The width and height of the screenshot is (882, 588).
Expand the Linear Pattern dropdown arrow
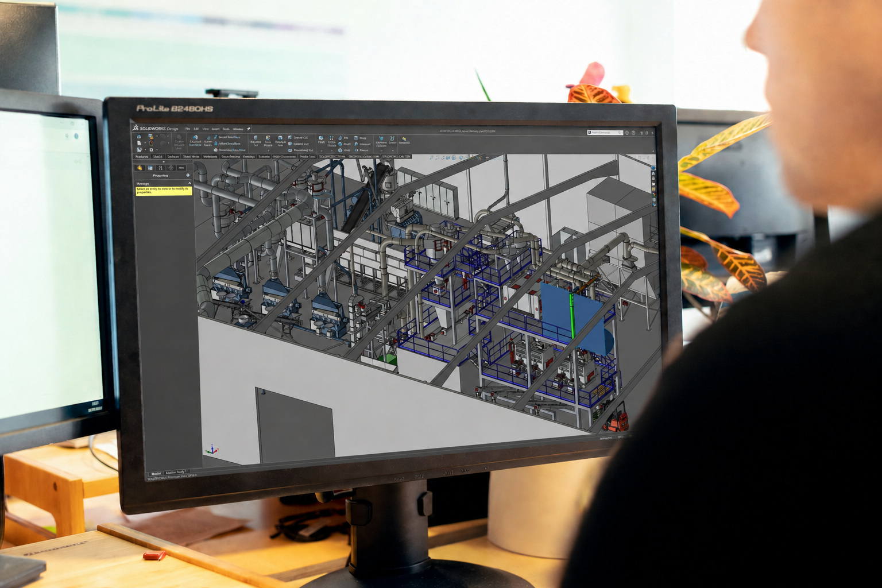tap(332, 150)
